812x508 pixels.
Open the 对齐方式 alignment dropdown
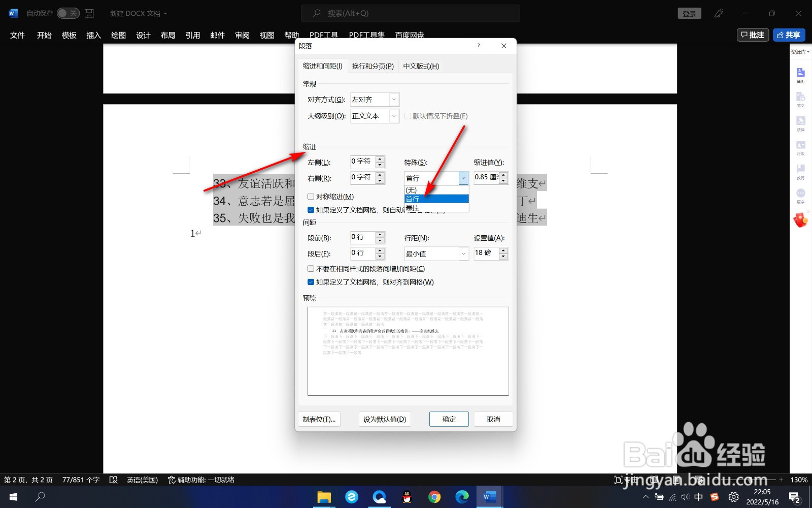click(394, 100)
